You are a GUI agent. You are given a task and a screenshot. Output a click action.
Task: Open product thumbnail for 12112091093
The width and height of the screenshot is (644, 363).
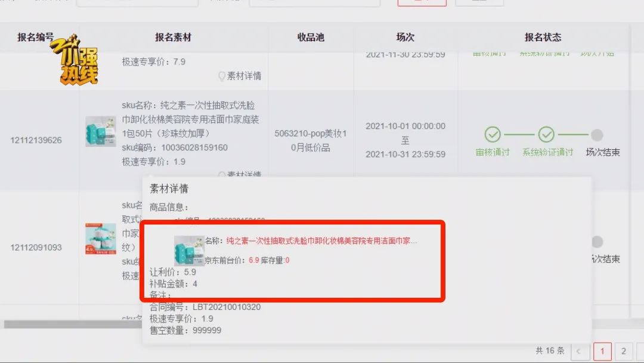click(101, 239)
